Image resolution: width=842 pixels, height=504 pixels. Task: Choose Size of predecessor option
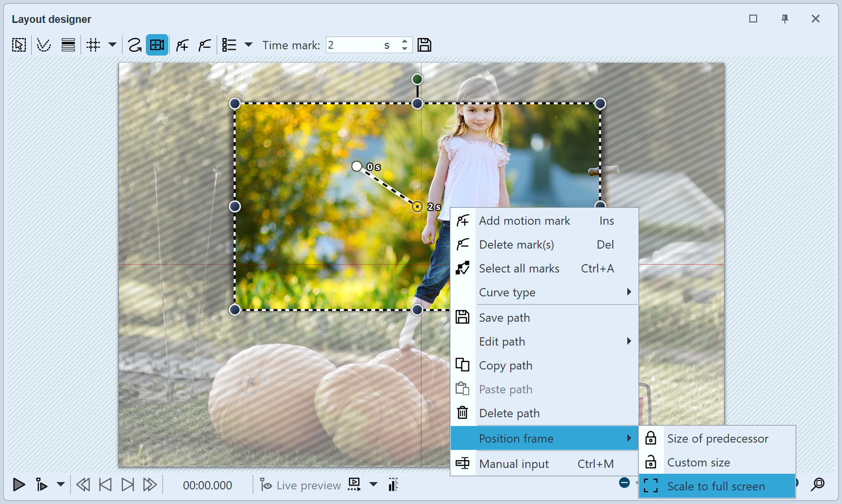click(717, 438)
